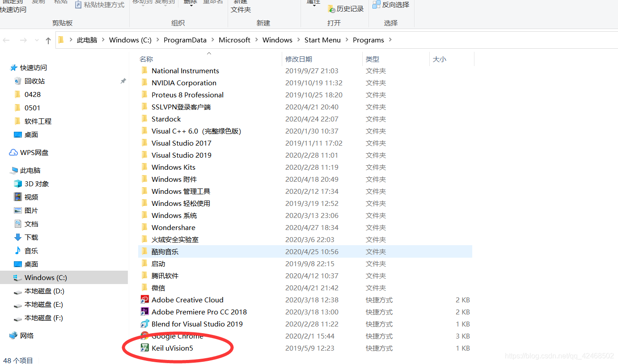This screenshot has height=364, width=618.
Task: Click the 粘贴快捷方式 ribbon icon
Action: [78, 4]
